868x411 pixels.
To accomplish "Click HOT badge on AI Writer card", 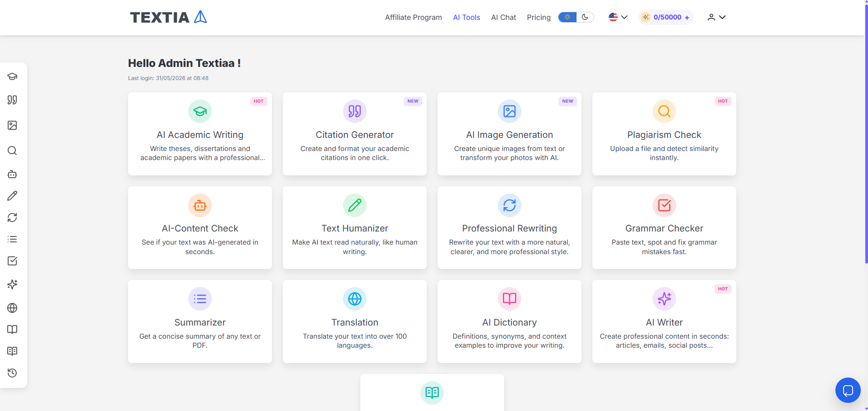I will (x=723, y=289).
